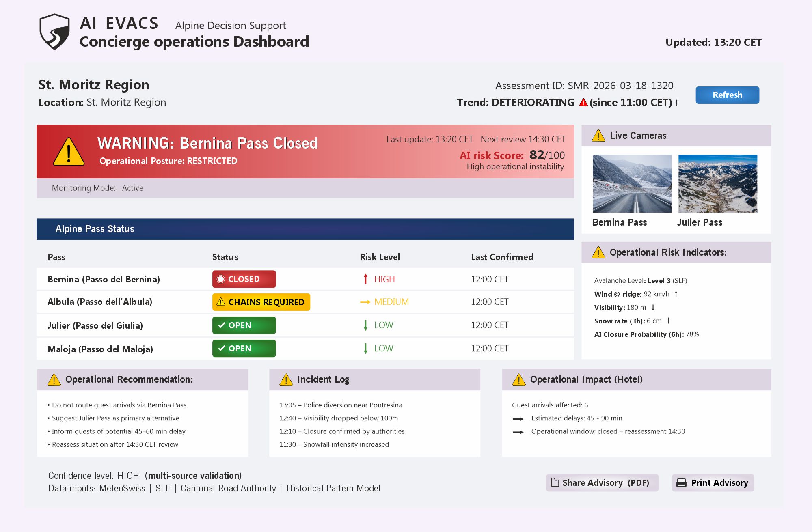812x532 pixels.
Task: Click the Print Advisory button
Action: point(713,482)
